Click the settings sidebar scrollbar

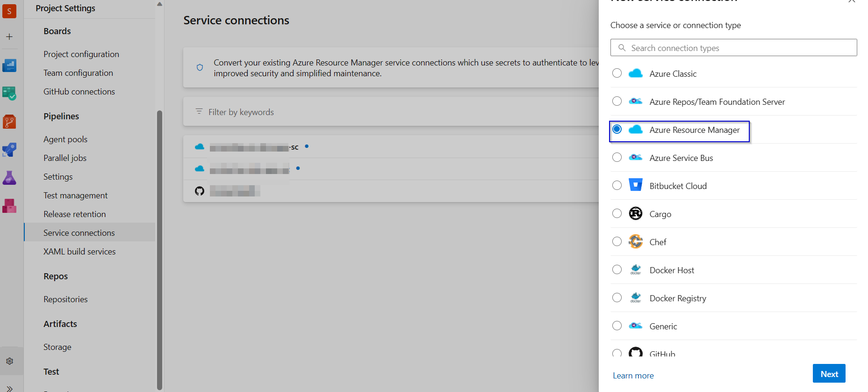click(159, 250)
